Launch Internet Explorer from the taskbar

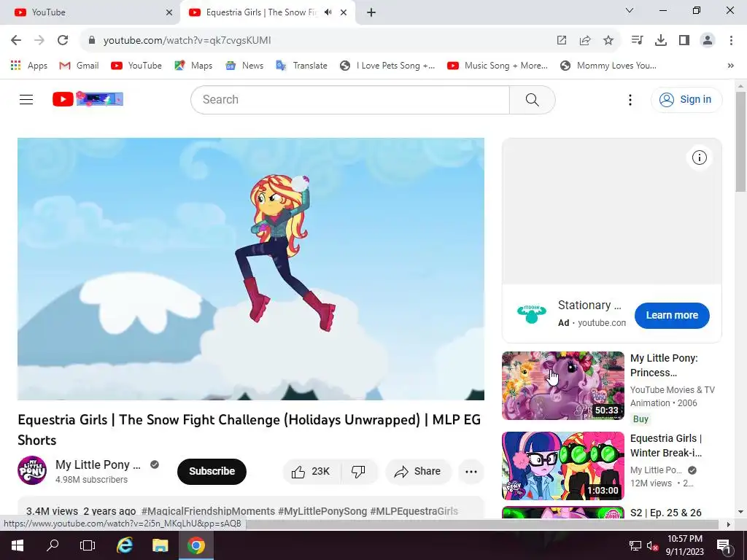[124, 545]
